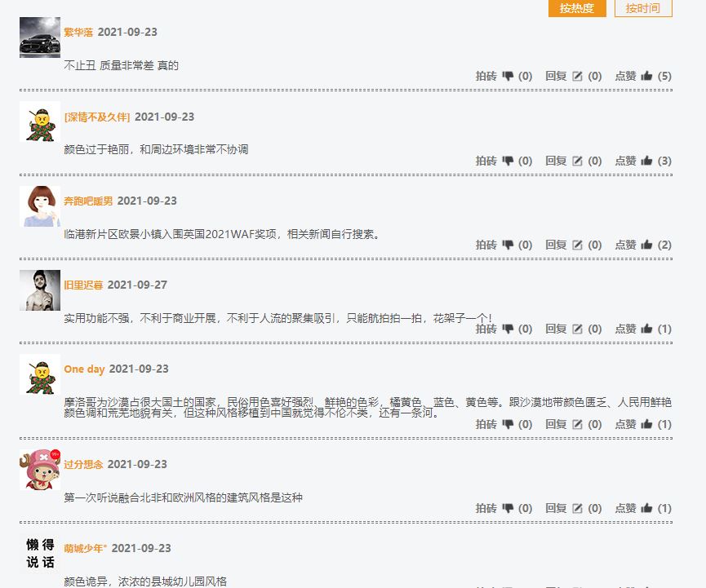
Task: Like the comment by 紫华落 with thumbs-up
Action: coord(646,76)
